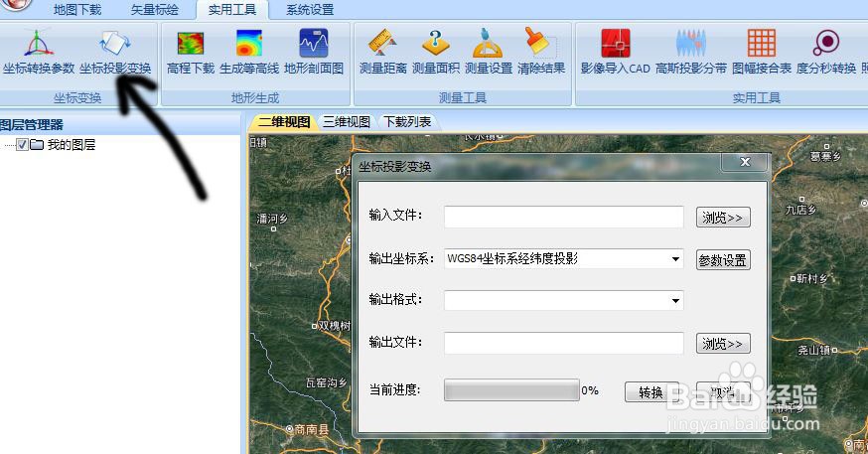
Task: Switch to the 三维视图 tab
Action: click(347, 122)
